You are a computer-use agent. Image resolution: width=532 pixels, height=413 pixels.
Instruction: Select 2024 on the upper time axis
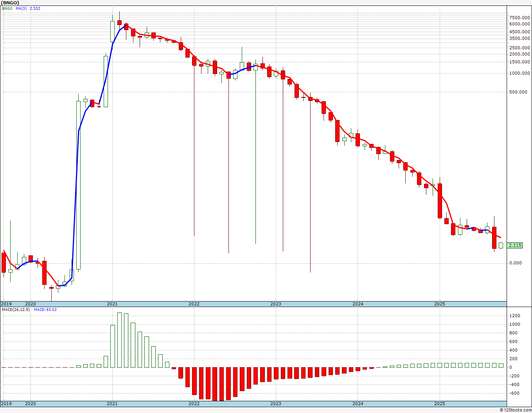click(358, 304)
